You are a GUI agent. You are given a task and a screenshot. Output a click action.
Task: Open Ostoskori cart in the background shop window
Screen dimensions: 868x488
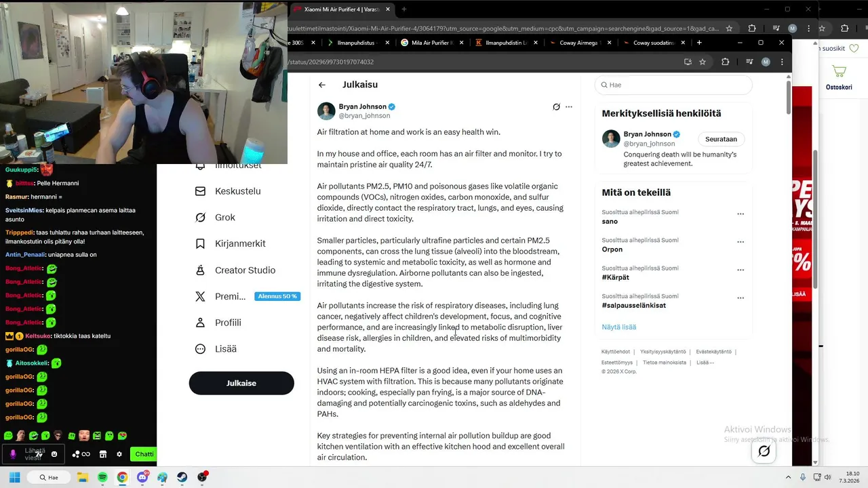pos(839,77)
